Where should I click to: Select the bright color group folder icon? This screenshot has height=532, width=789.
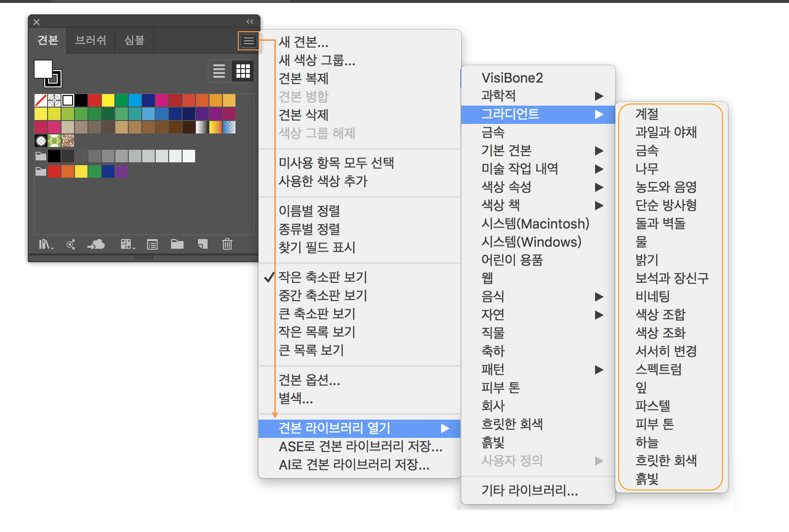(41, 171)
